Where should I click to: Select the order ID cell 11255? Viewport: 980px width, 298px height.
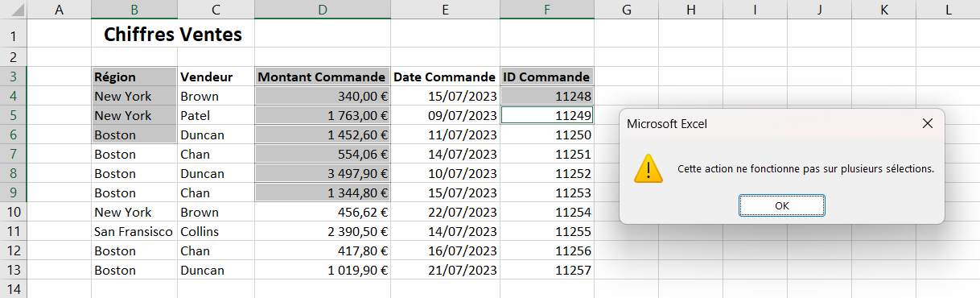(x=547, y=231)
